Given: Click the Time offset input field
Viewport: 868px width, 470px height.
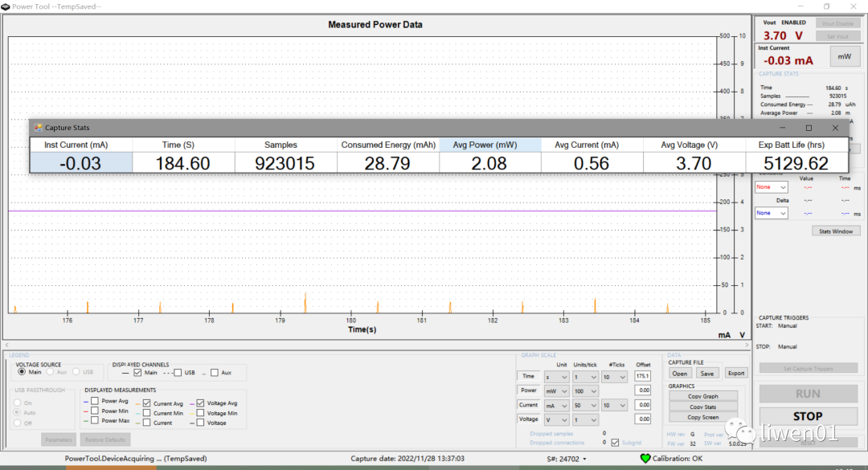Looking at the screenshot, I should [642, 377].
